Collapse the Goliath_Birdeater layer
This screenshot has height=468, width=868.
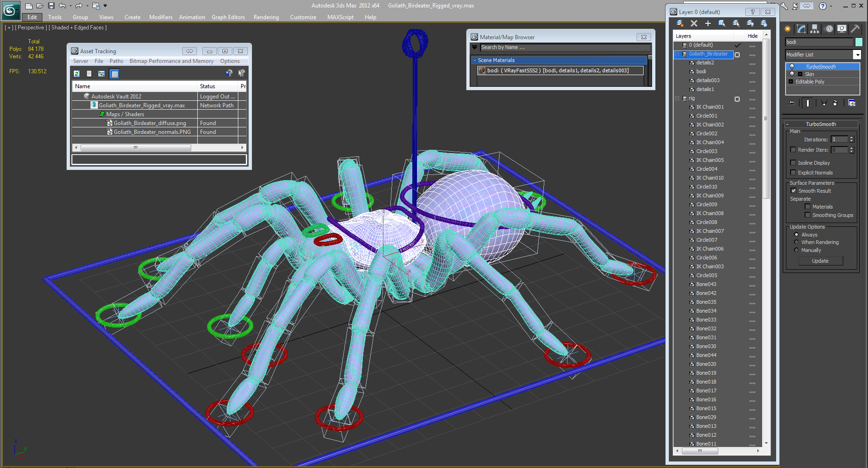point(677,54)
